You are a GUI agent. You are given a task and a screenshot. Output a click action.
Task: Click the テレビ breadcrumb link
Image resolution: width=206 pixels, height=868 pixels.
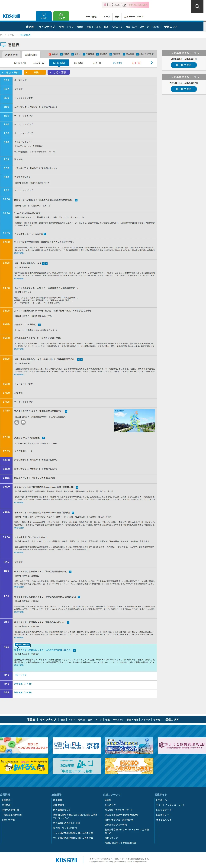(x=13, y=35)
